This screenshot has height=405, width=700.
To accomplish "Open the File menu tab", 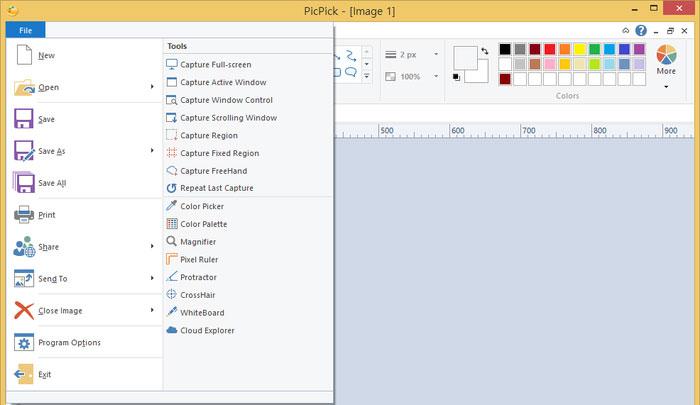I will click(x=25, y=30).
